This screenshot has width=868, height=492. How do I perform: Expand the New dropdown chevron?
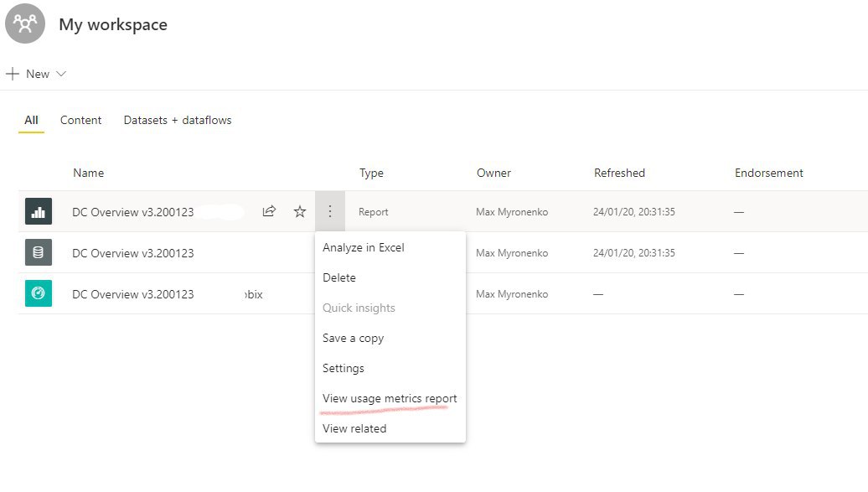61,74
